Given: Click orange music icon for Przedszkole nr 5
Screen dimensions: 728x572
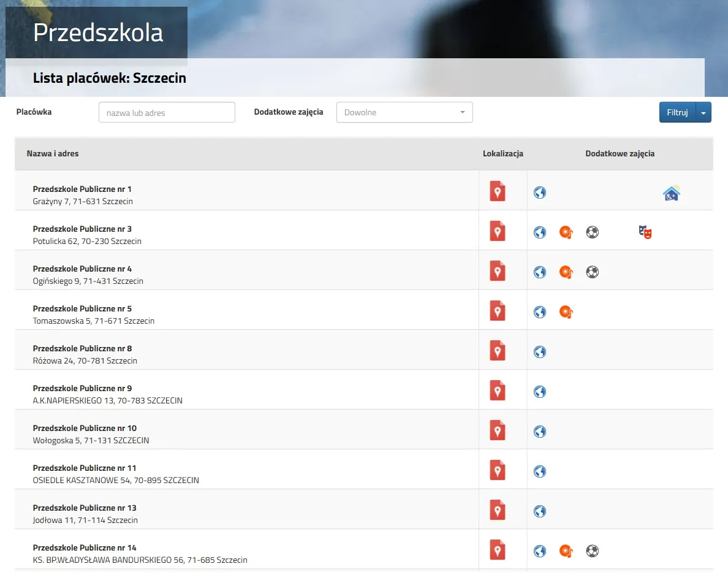Looking at the screenshot, I should [x=566, y=312].
